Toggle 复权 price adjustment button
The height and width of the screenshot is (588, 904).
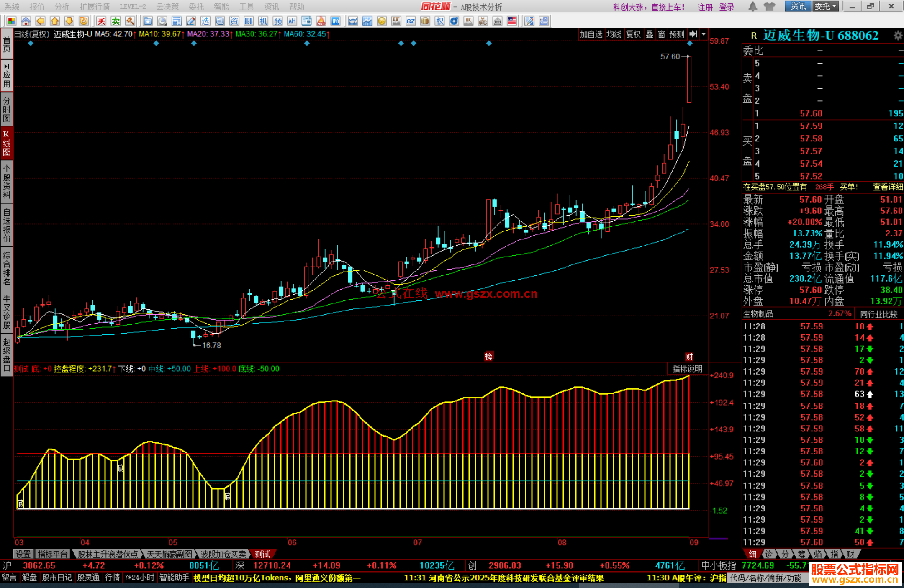633,34
